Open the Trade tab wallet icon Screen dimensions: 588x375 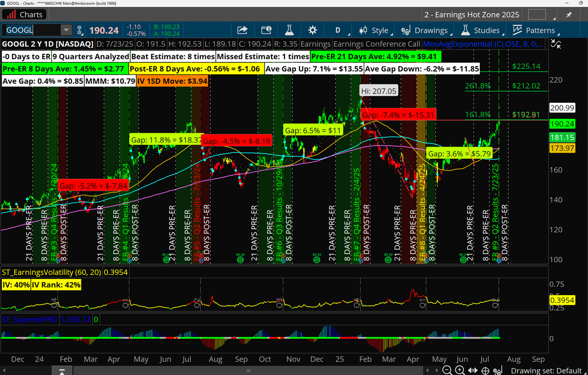(x=266, y=30)
